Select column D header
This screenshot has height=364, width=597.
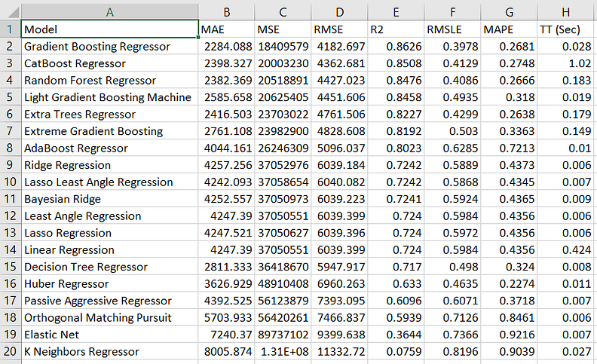[340, 12]
